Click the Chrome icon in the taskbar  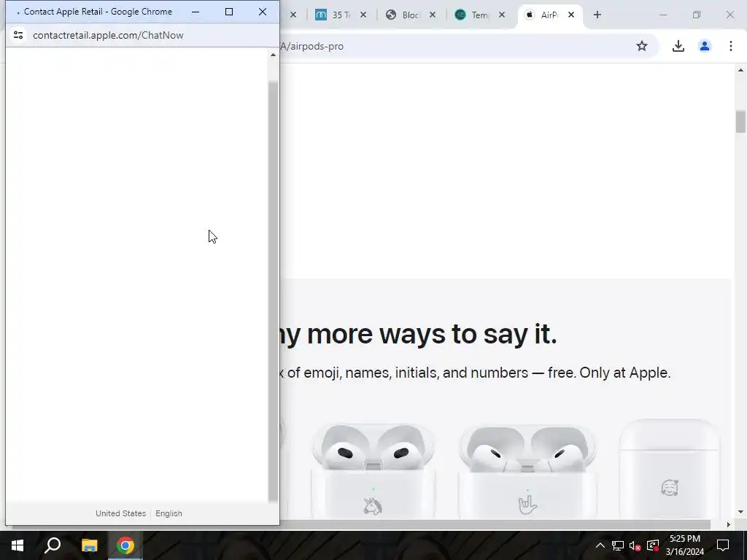[125, 545]
